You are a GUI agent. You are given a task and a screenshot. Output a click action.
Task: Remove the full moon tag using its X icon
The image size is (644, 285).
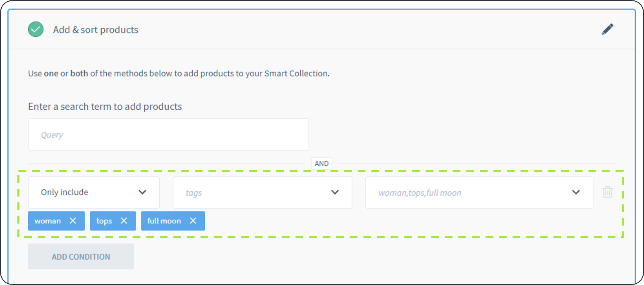193,221
